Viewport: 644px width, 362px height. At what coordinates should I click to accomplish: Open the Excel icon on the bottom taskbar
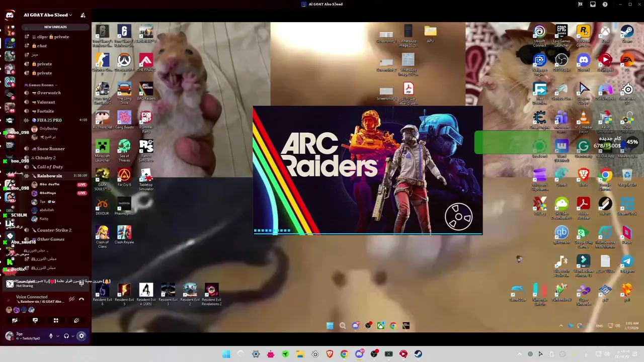click(388, 354)
